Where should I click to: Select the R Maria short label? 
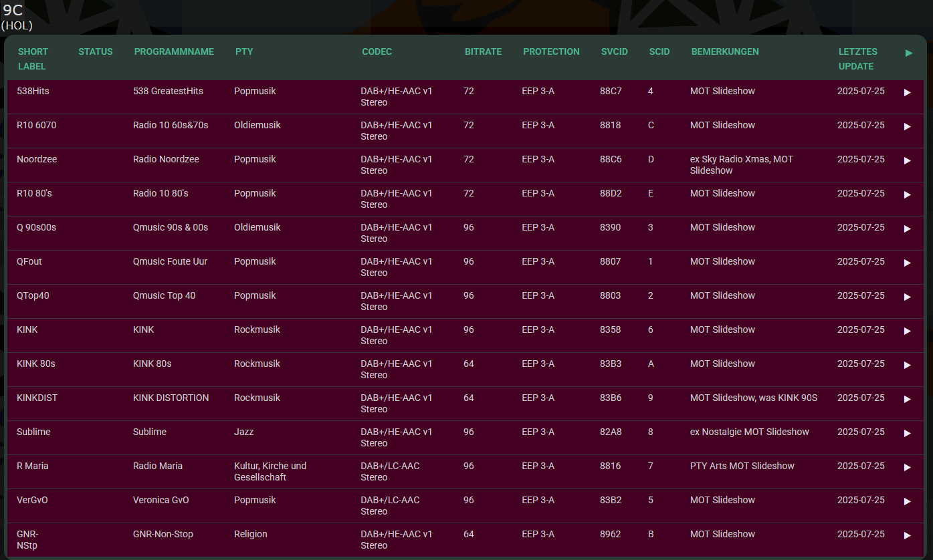[x=33, y=466]
